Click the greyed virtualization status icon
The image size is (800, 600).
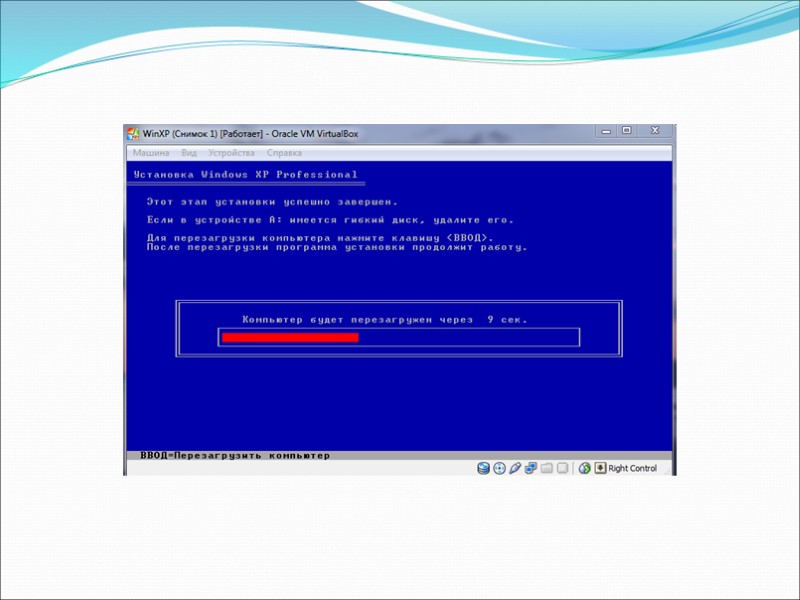click(562, 468)
